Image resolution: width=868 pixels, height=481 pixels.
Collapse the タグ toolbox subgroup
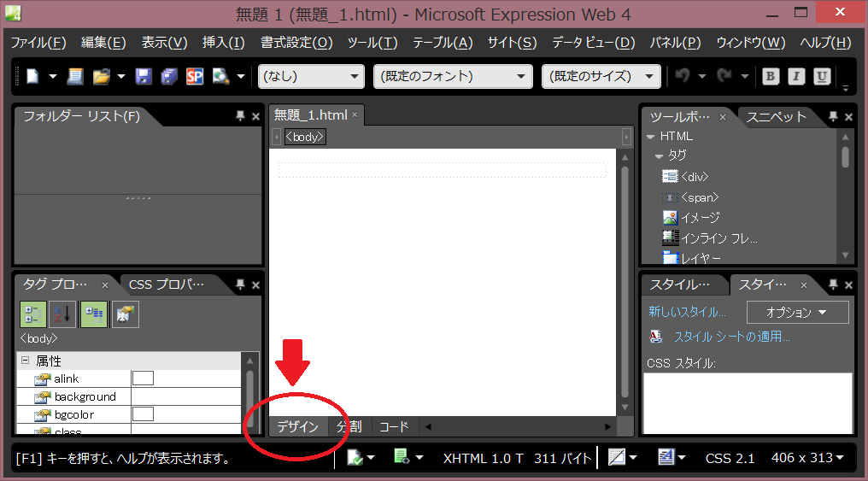(x=659, y=156)
